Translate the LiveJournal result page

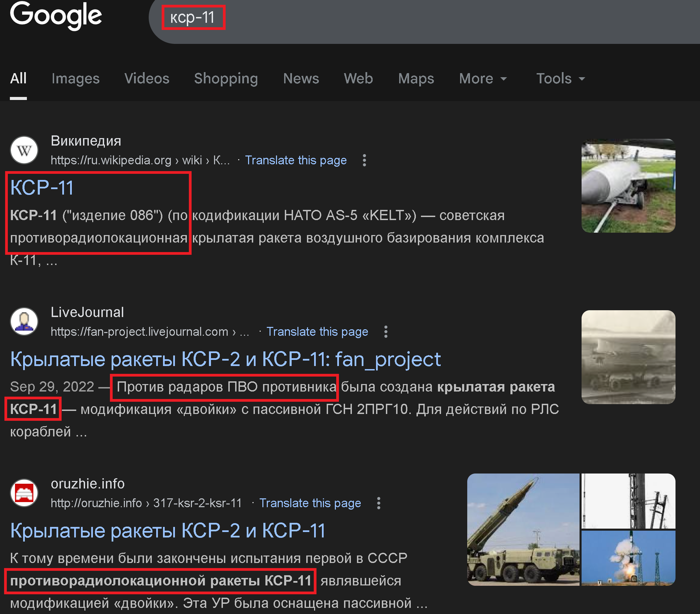[317, 332]
